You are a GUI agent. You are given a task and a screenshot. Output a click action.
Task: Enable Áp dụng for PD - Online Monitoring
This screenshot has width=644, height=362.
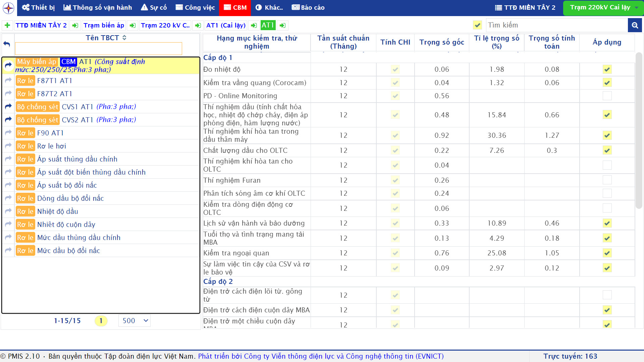coord(607,96)
